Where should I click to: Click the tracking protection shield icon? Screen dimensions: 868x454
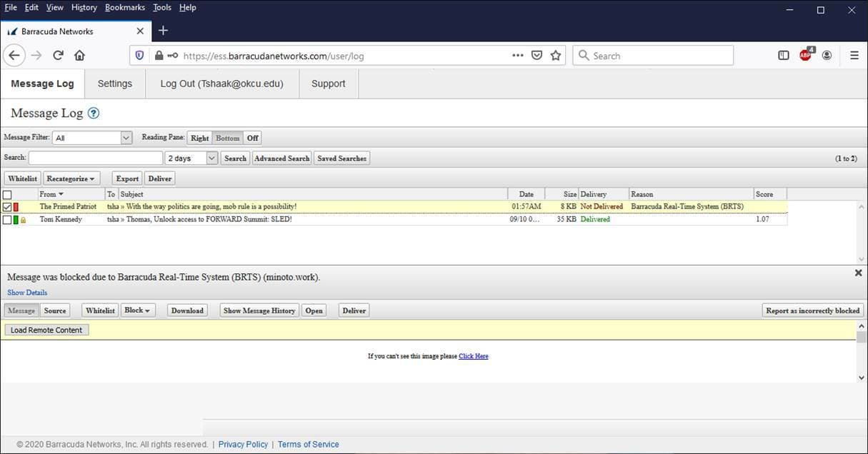pos(139,55)
